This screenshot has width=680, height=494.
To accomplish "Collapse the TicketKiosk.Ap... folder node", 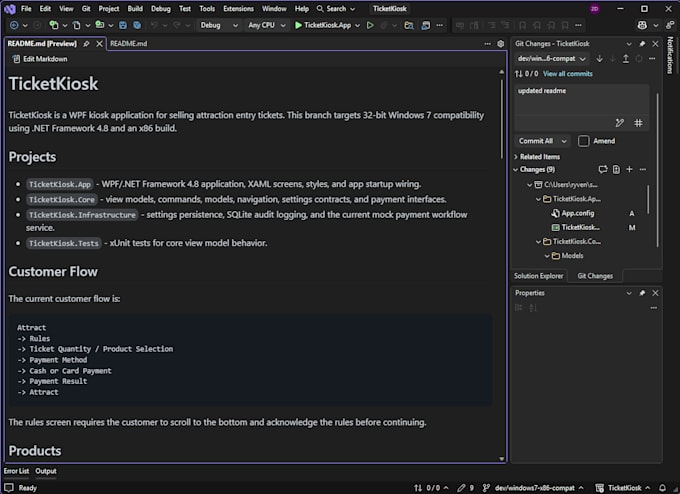I will coord(538,199).
